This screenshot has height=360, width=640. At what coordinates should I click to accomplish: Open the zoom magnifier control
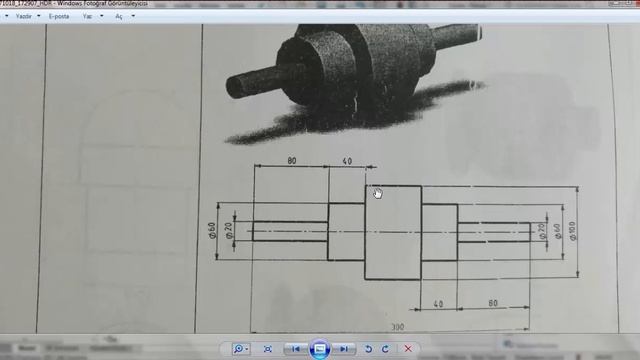click(238, 349)
